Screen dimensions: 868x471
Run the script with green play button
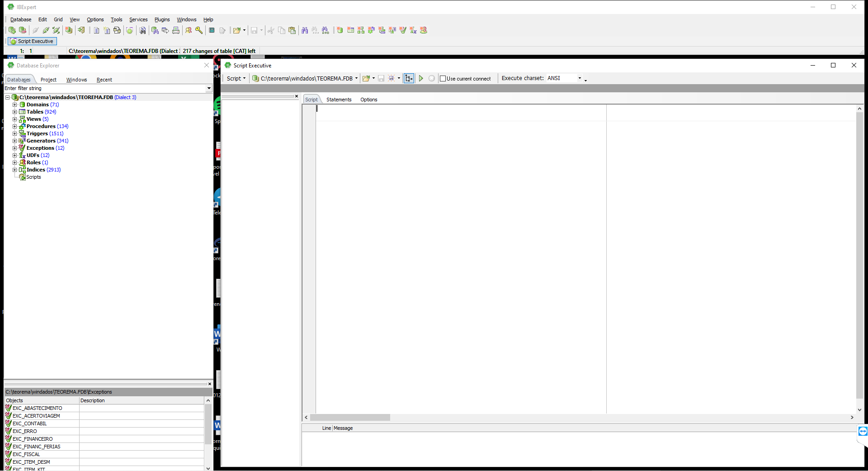point(421,78)
